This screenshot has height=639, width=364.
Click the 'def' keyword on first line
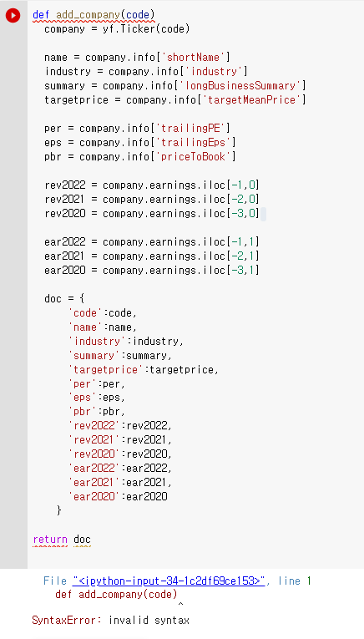tap(41, 15)
